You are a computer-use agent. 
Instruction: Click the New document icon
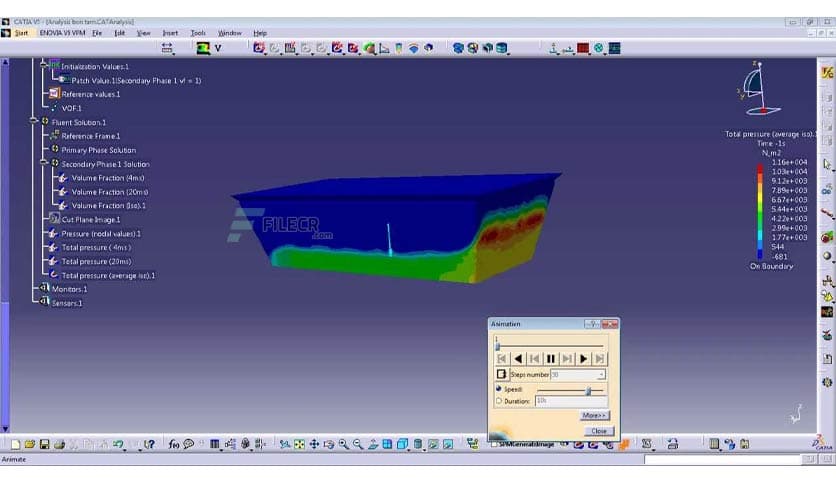(15, 444)
